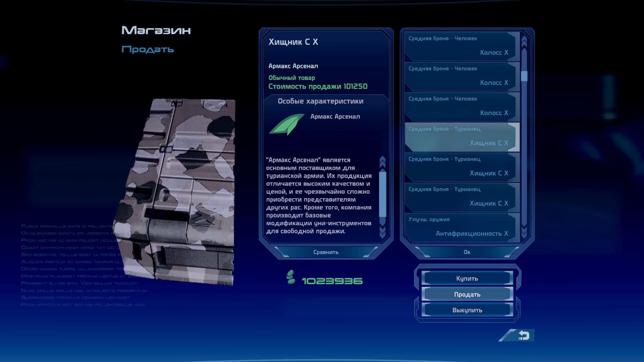This screenshot has height=362, width=644.
Task: Select the first Колосс X human armor entry
Action: [x=462, y=46]
